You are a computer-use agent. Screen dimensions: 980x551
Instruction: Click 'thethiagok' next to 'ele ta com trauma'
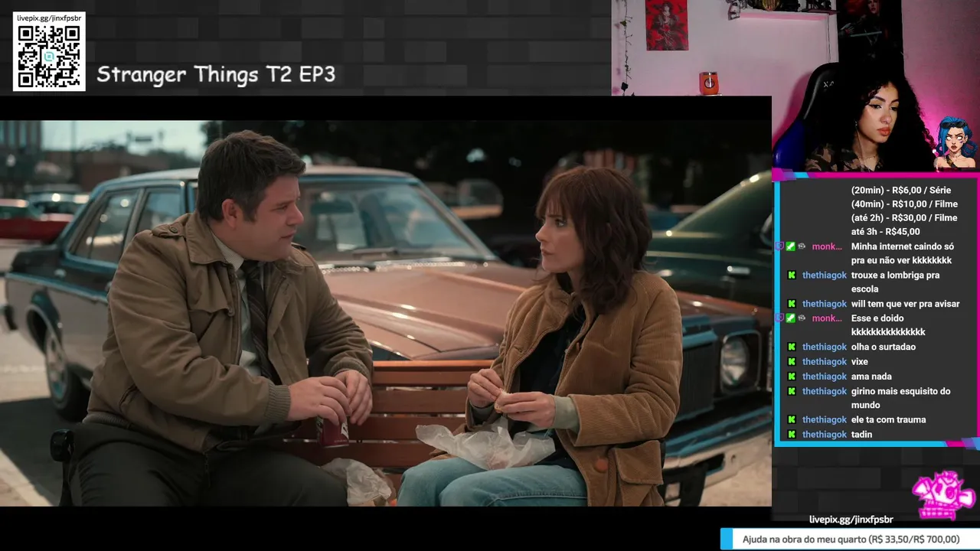pyautogui.click(x=825, y=420)
